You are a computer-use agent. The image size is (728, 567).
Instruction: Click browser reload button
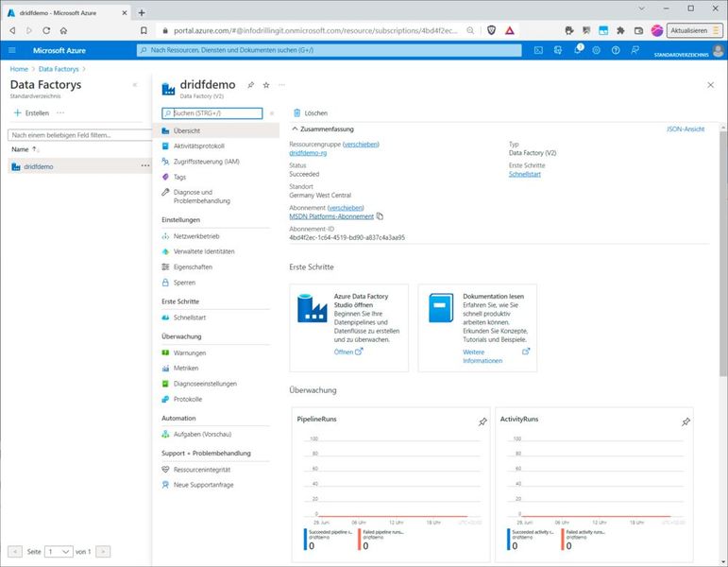pos(46,30)
